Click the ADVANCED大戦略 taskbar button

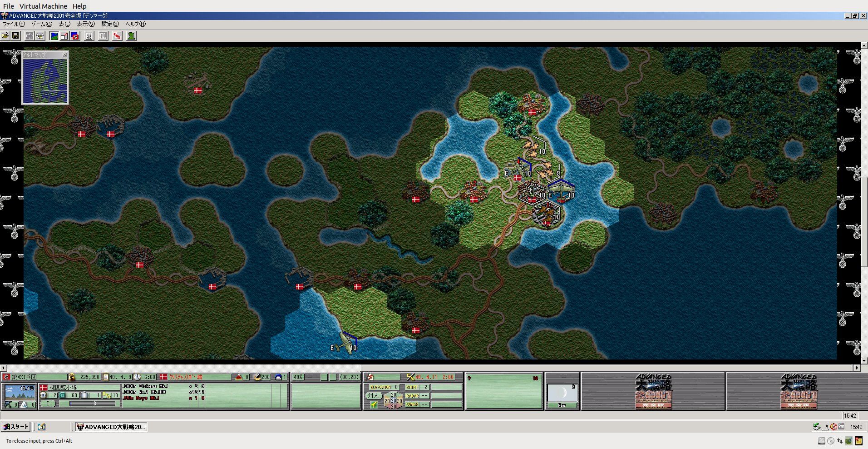(x=111, y=427)
